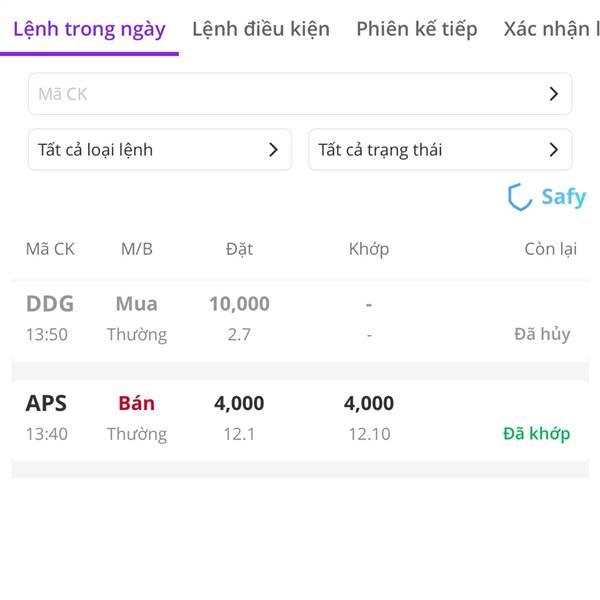Click the Còn lại column header

pyautogui.click(x=551, y=249)
